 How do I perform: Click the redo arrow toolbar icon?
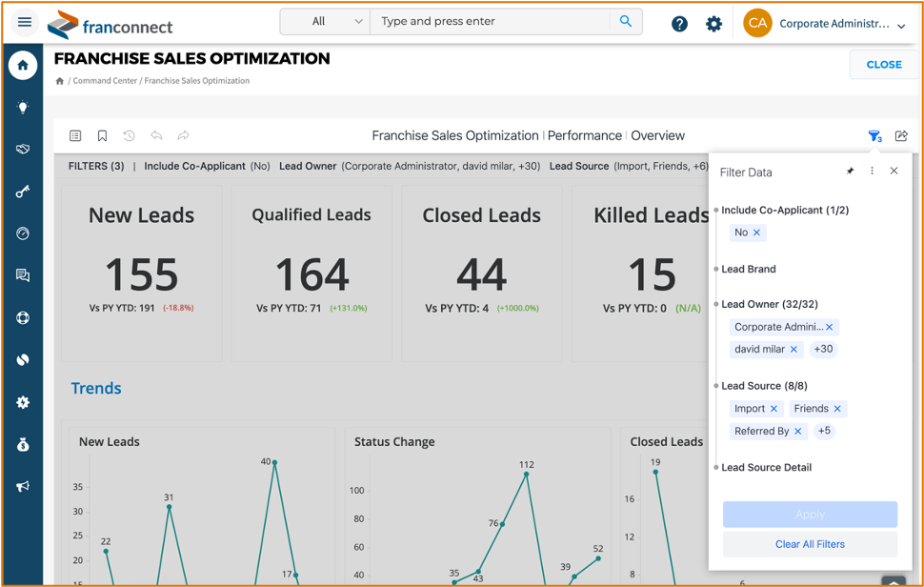point(183,135)
